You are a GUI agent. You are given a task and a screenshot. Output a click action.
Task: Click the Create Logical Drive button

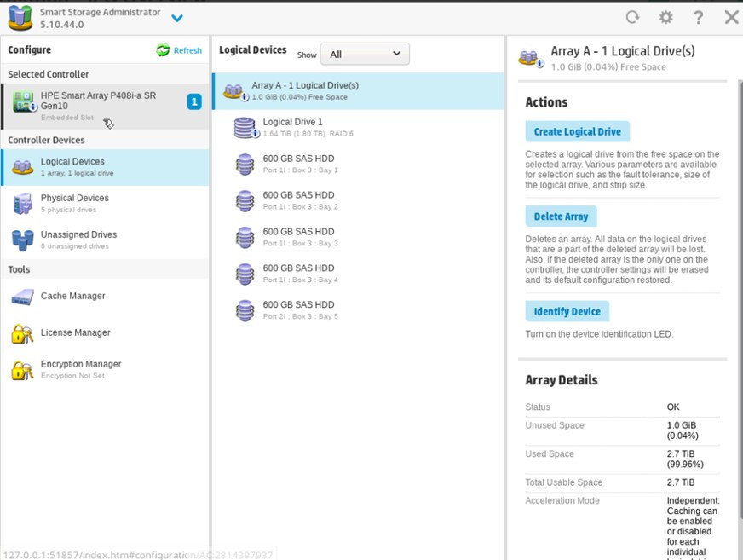point(577,131)
